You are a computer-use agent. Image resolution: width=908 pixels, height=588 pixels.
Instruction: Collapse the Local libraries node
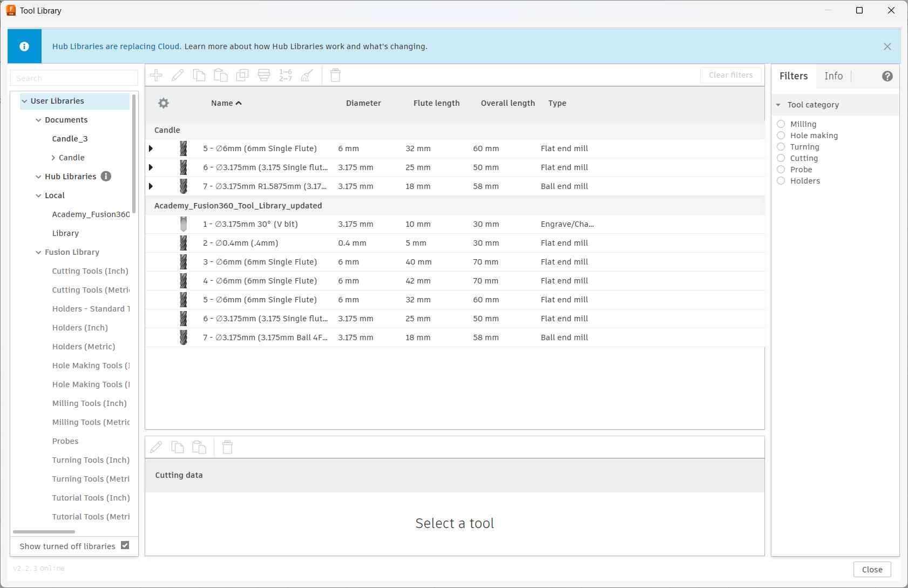click(38, 195)
